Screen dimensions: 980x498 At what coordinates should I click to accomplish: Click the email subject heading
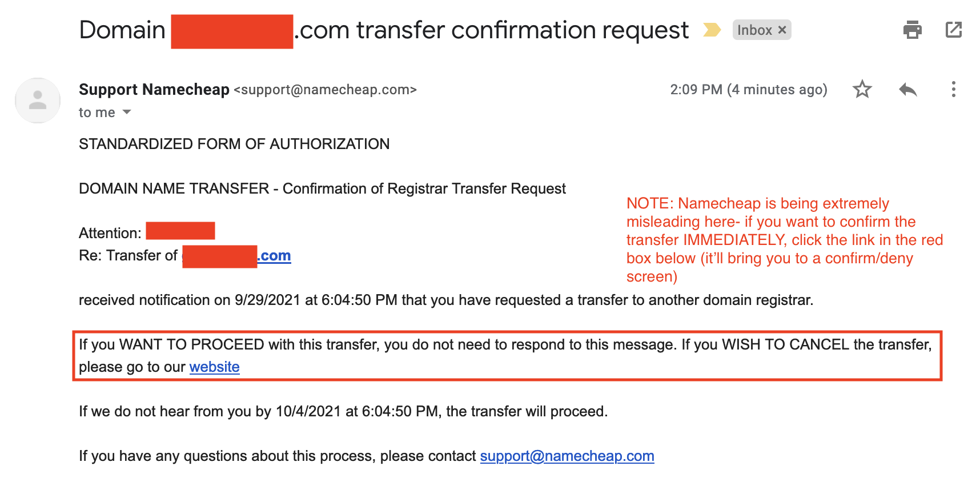click(x=384, y=30)
